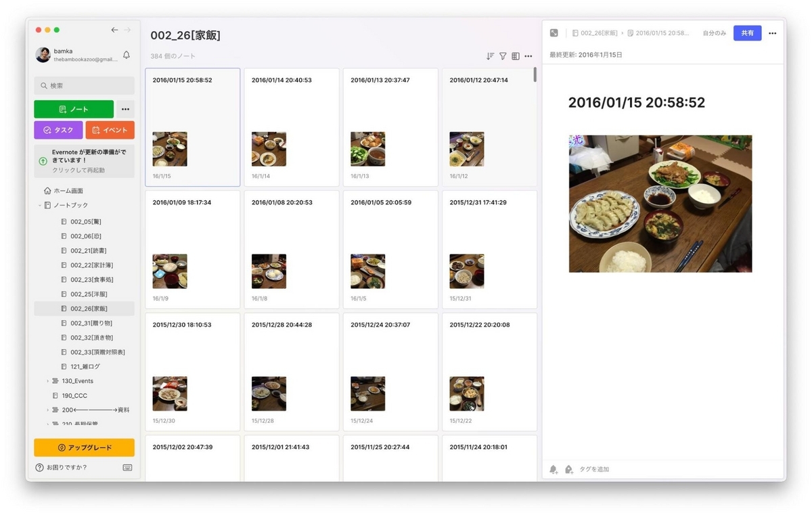Click the note title 2016/01/15 20:58:52 in editor
812x515 pixels.
637,103
